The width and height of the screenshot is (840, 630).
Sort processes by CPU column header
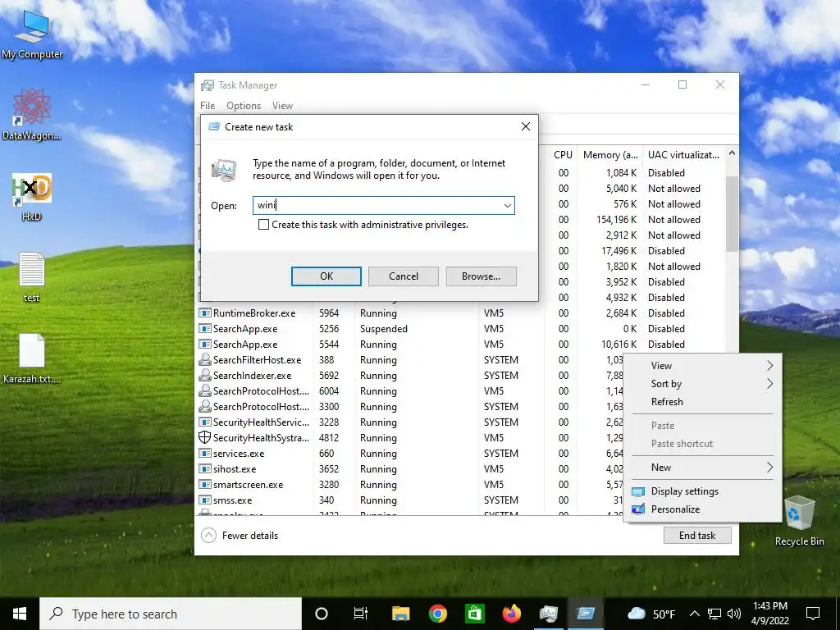pyautogui.click(x=563, y=155)
